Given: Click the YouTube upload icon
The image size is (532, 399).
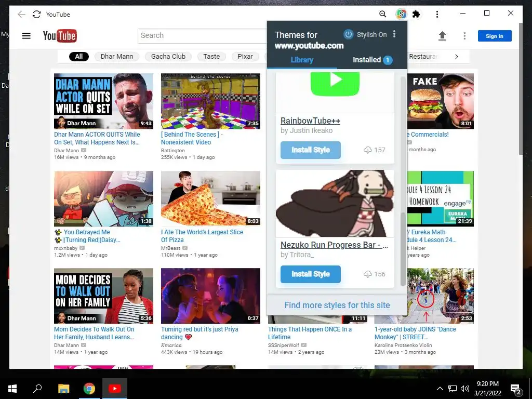Looking at the screenshot, I should [442, 36].
